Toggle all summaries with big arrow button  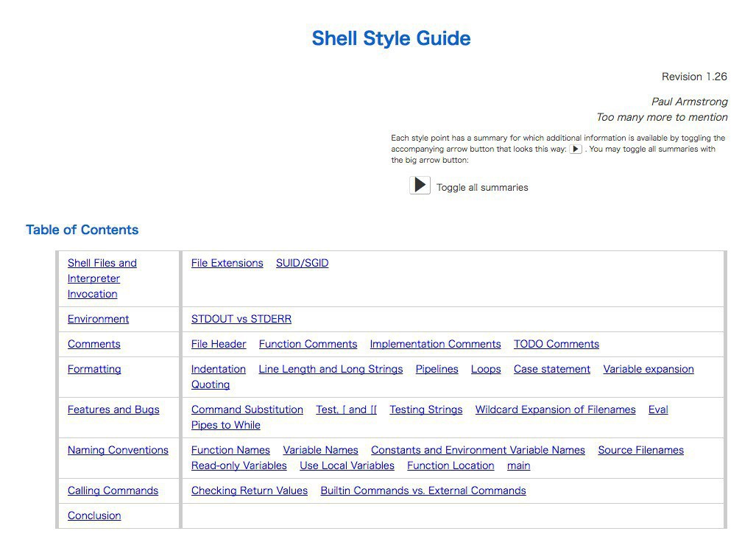pos(420,185)
